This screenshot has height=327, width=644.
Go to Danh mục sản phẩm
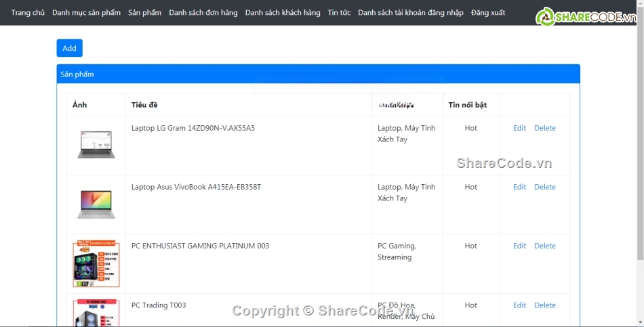coord(86,13)
